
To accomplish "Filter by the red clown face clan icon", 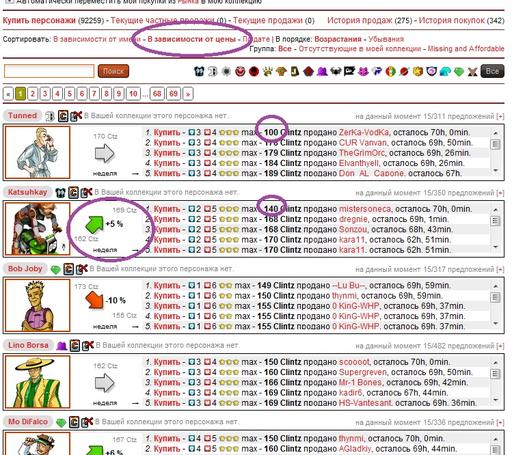I will pyautogui.click(x=240, y=71).
